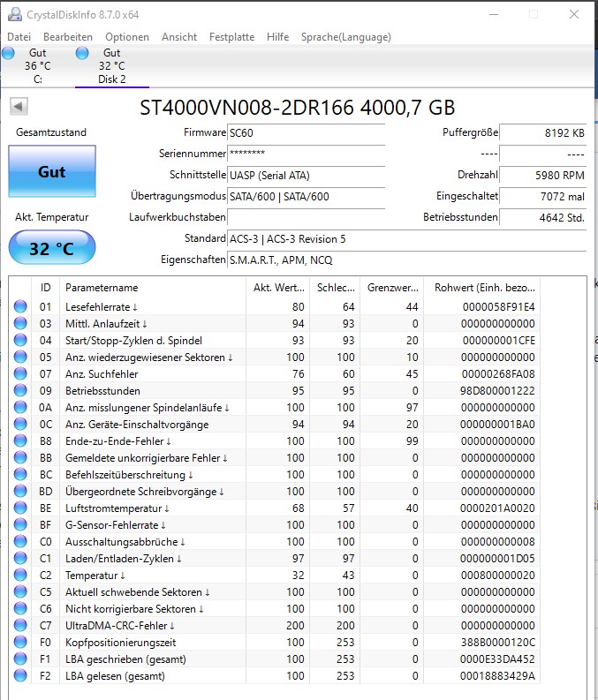Click the Drehzahl value 5980 RPM
598x700 pixels.
tap(542, 176)
